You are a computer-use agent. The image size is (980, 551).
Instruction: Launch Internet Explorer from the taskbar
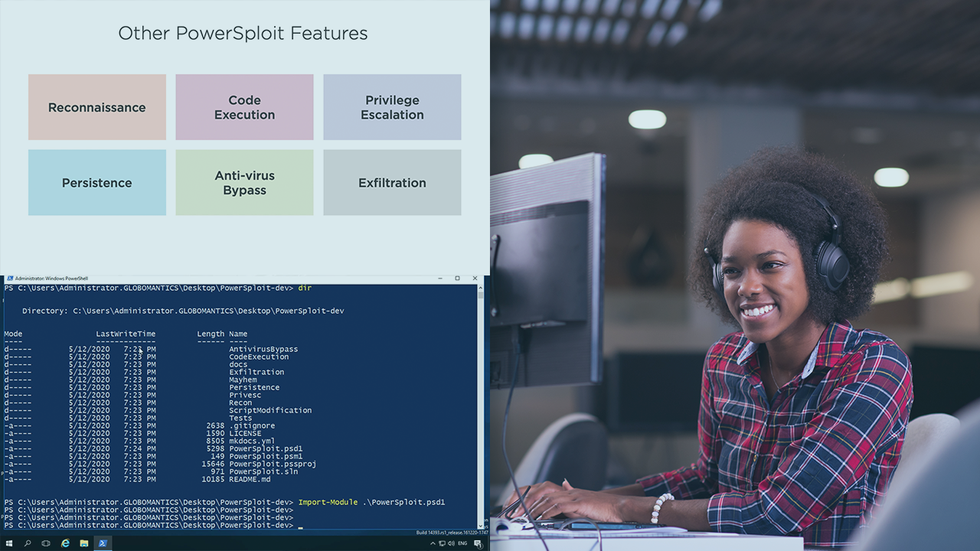point(65,543)
